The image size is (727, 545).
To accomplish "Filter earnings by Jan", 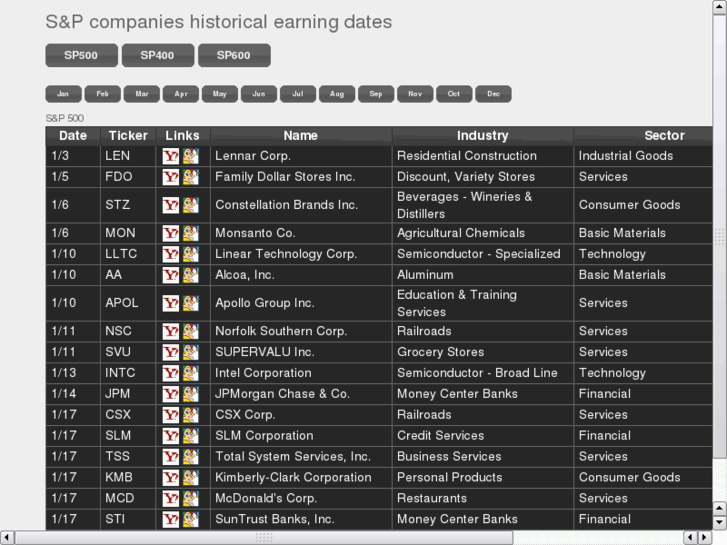I will coord(64,94).
